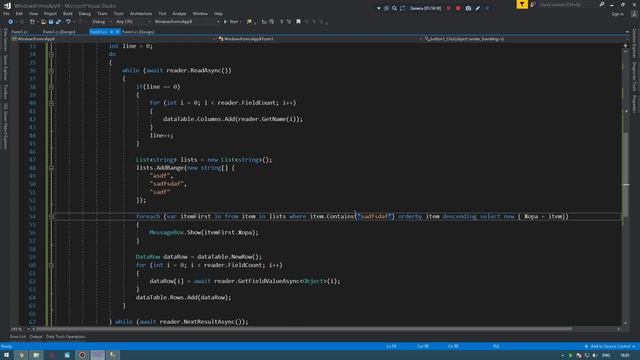
Task: Open the Toolbox side panel tab
Action: [5, 91]
